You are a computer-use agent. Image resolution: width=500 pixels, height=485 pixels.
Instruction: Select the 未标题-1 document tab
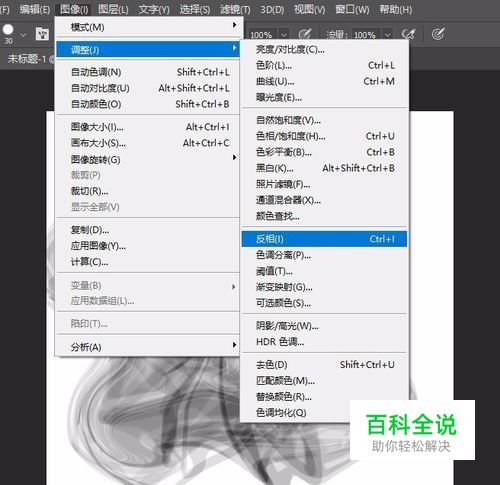(27, 59)
